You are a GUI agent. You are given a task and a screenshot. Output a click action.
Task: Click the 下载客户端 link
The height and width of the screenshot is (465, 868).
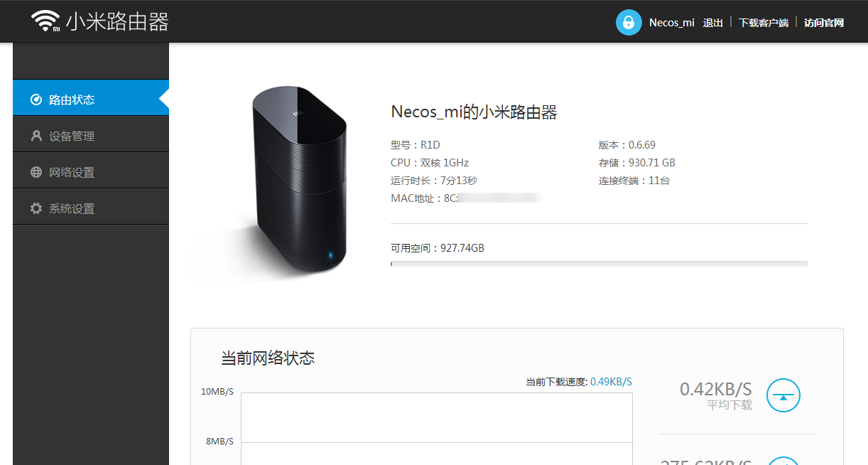[764, 23]
